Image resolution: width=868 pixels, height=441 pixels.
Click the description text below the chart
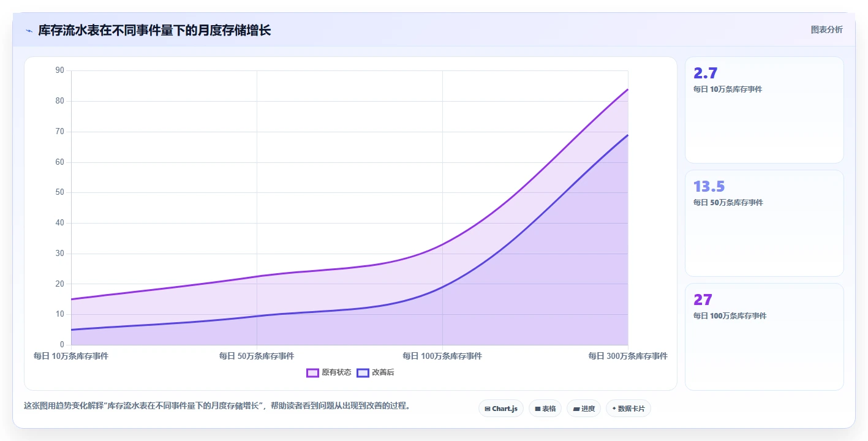click(x=217, y=405)
